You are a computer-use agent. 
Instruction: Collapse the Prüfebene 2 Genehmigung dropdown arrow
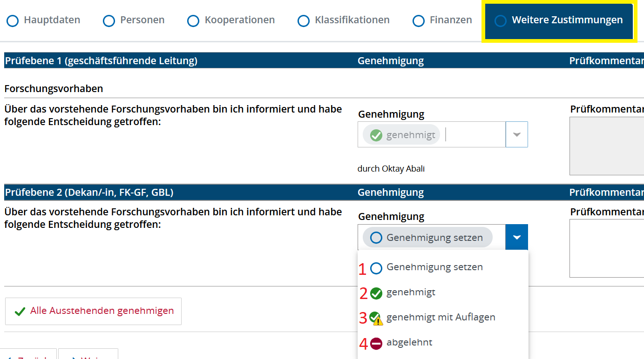tap(516, 237)
